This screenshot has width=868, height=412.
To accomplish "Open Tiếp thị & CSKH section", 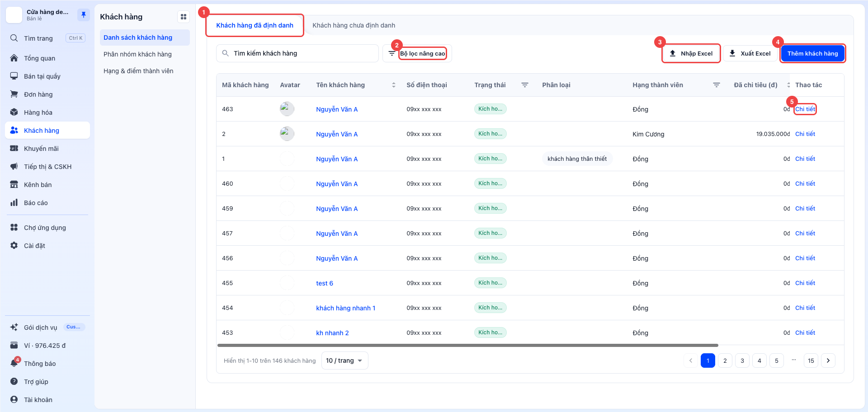I will point(47,167).
